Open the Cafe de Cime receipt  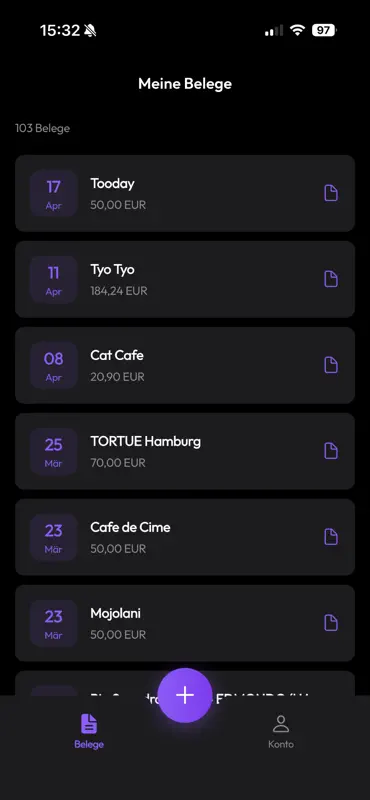coord(185,537)
